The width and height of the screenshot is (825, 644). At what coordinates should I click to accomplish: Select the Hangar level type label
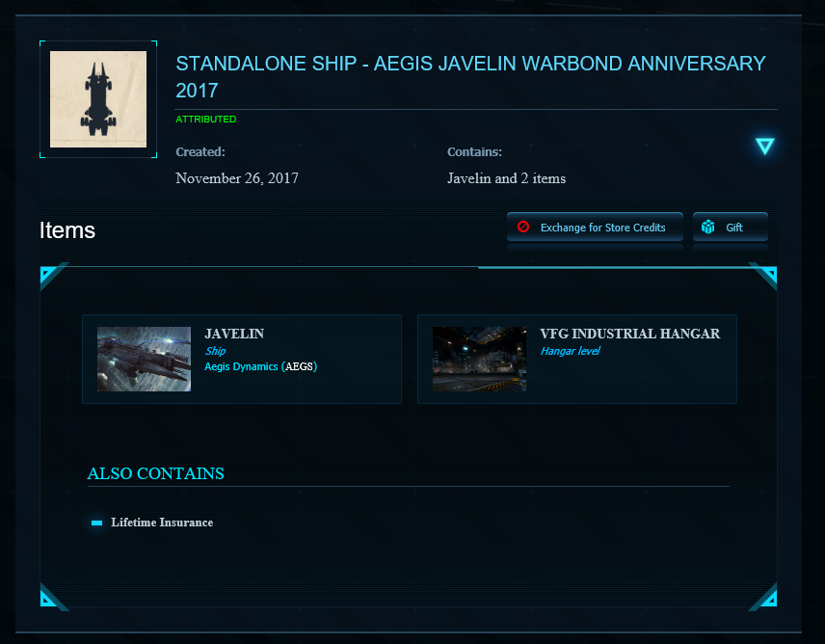[570, 351]
